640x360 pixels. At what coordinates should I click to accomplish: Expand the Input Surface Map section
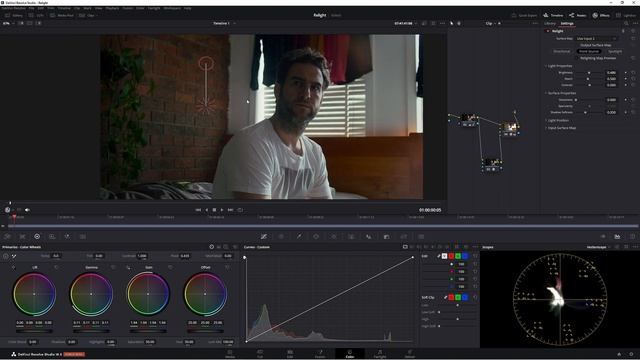coord(546,128)
